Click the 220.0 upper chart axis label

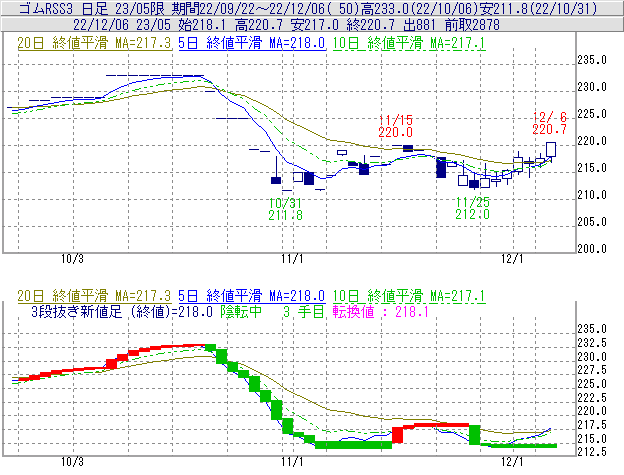(x=592, y=141)
